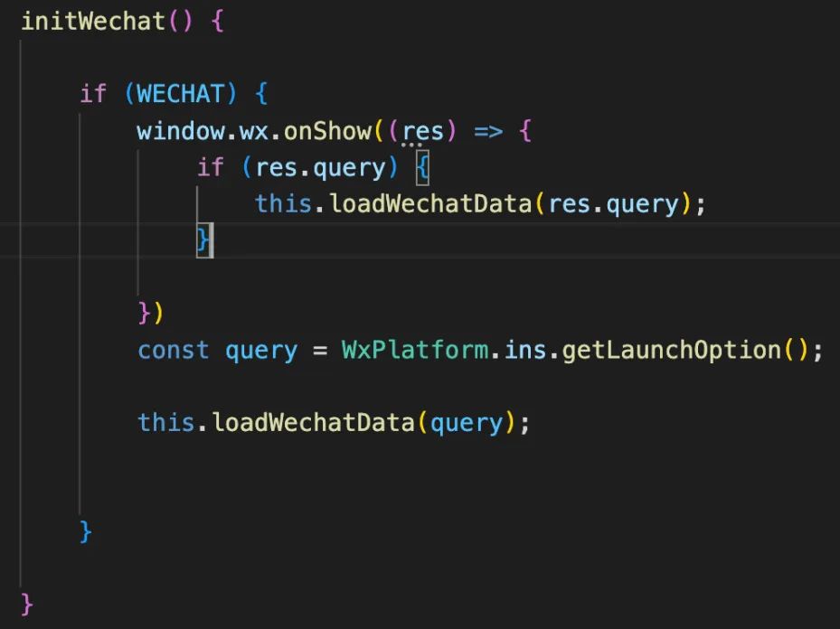The image size is (840, 629).
Task: Click ins after WxPlatform
Action: [525, 350]
